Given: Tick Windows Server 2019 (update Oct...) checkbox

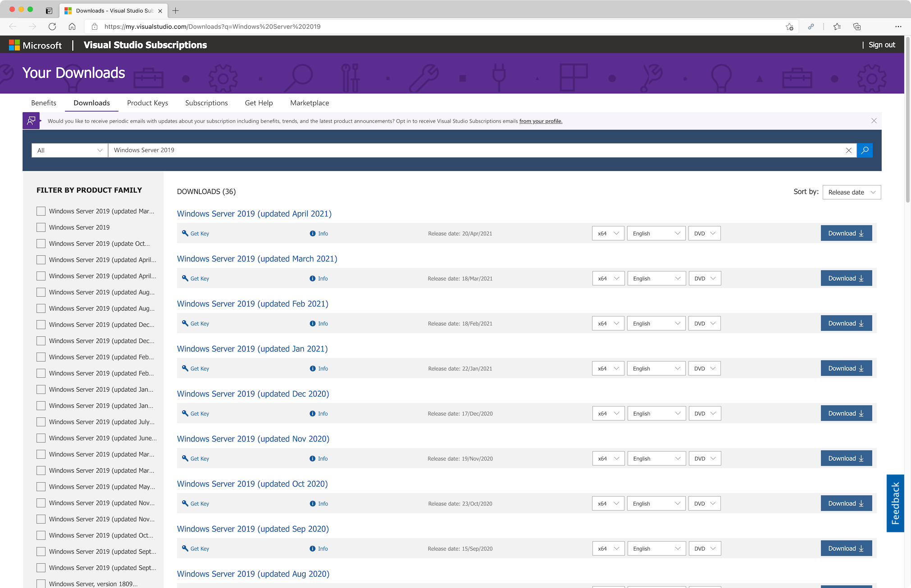Looking at the screenshot, I should 41,244.
